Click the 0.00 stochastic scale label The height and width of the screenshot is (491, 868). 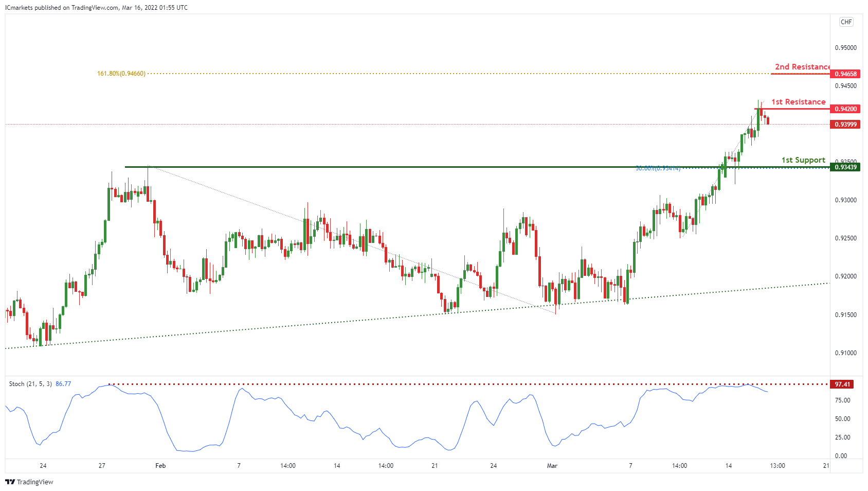click(x=841, y=456)
